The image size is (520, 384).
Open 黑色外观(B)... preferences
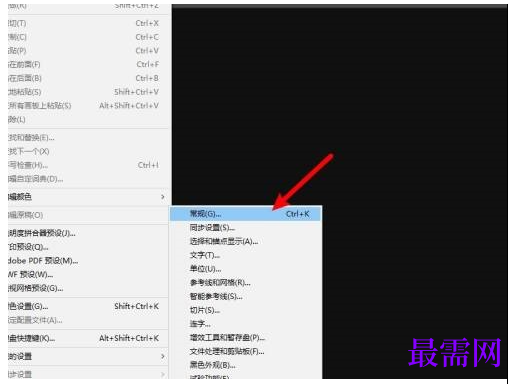[x=246, y=365]
